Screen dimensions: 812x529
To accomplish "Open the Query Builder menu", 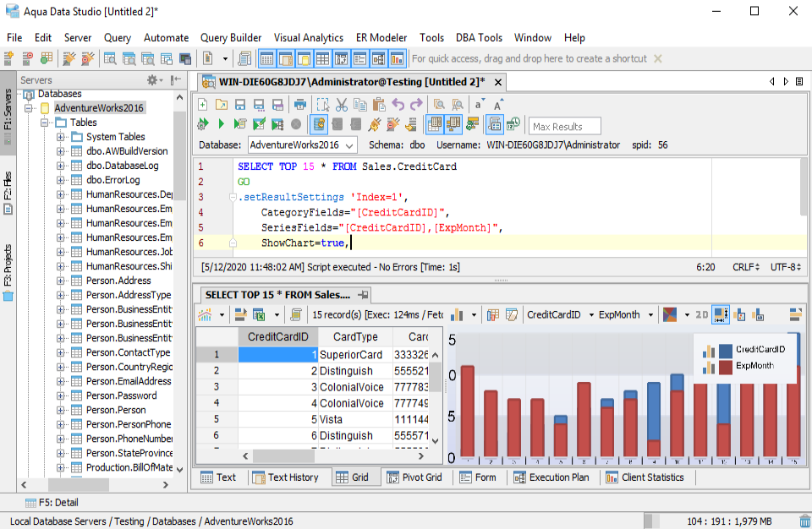I will tap(231, 37).
